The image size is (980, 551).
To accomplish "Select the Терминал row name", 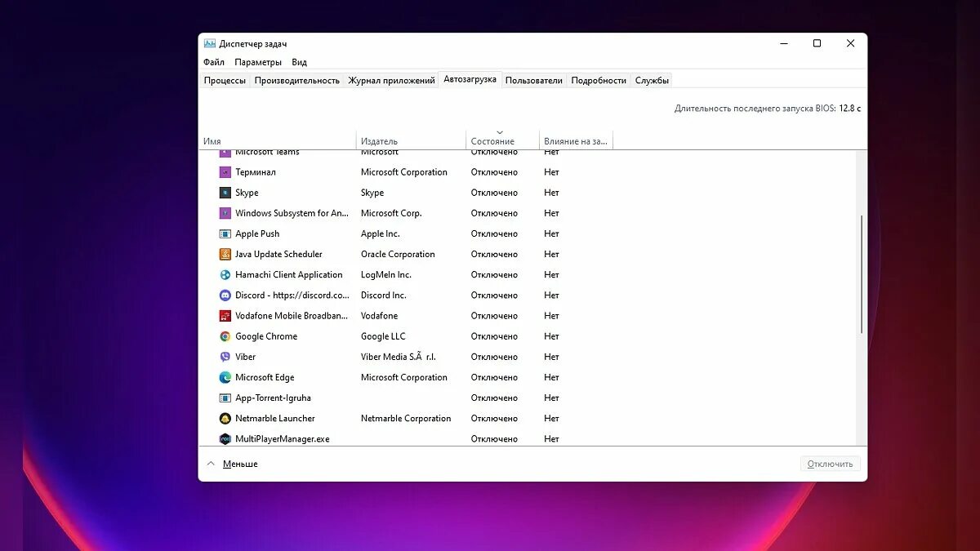I will (256, 172).
